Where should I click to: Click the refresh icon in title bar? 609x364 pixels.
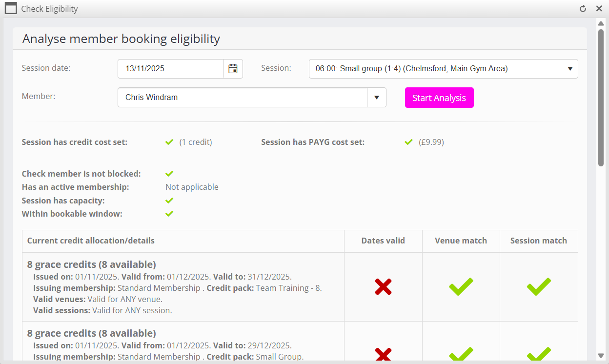click(x=583, y=9)
